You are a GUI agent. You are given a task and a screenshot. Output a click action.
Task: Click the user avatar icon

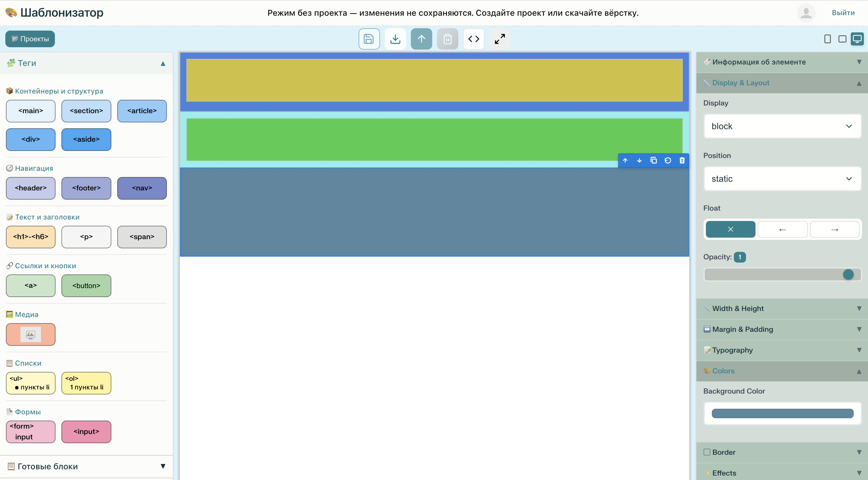806,13
